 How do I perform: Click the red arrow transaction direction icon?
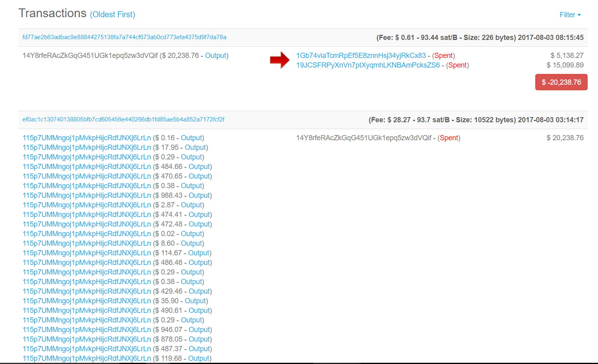click(280, 60)
